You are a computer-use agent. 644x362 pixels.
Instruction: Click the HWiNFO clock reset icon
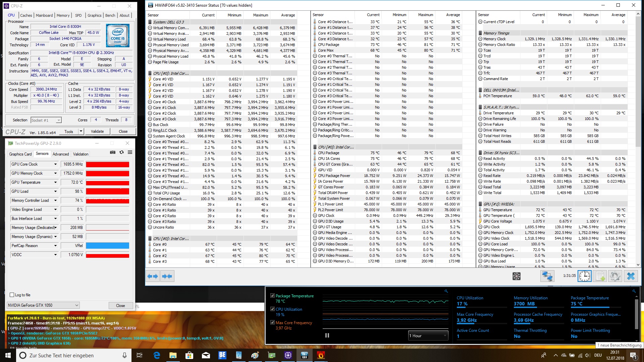click(584, 276)
